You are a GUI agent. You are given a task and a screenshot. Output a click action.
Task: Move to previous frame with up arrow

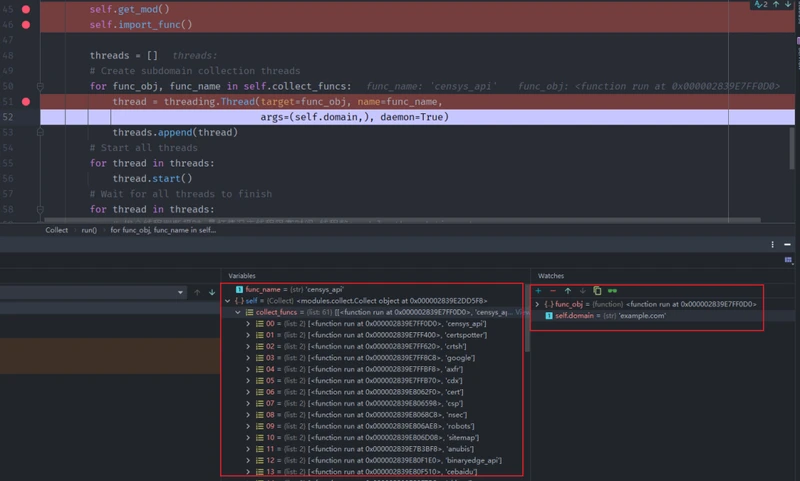click(197, 292)
